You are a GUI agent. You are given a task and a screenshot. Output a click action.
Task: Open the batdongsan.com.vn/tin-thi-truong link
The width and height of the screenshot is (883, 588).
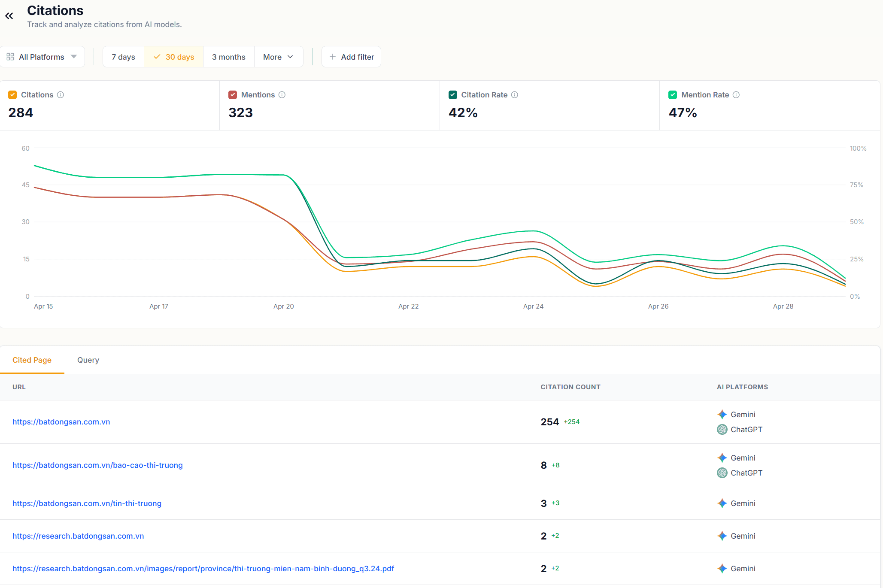click(87, 503)
